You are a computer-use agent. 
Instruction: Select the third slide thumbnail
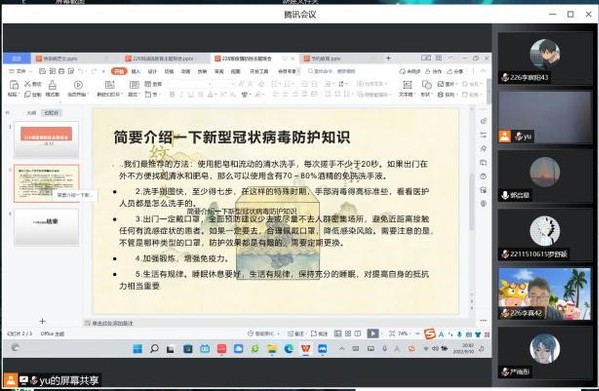(47, 227)
